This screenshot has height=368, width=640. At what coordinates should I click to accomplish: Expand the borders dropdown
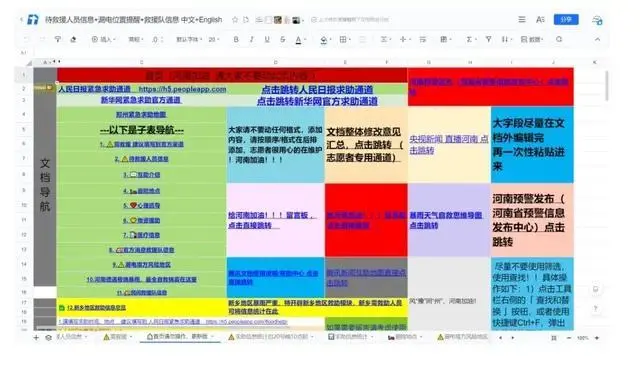345,39
